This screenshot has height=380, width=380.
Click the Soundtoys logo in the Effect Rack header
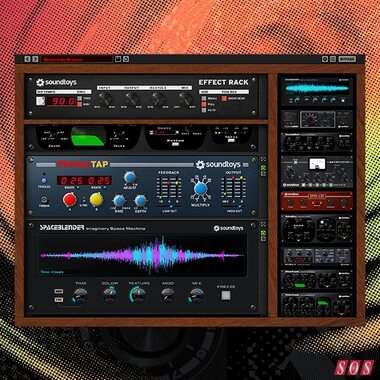56,82
